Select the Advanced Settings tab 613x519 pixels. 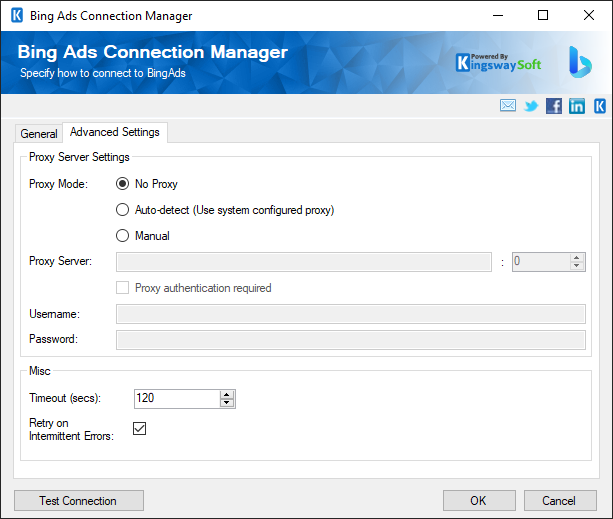tap(115, 132)
